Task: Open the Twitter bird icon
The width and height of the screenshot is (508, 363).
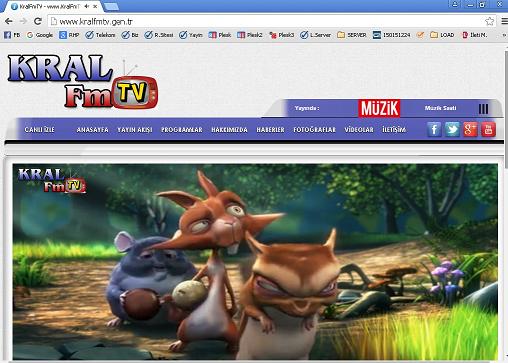Action: (x=452, y=130)
